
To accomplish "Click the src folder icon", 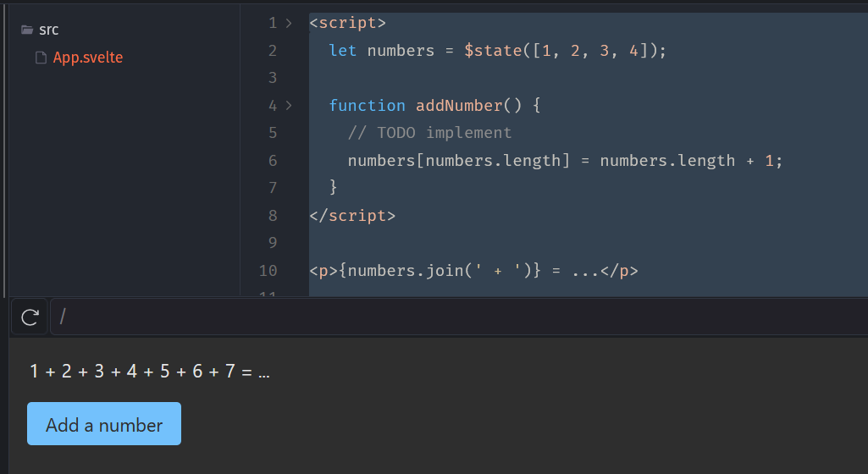I will pos(27,30).
